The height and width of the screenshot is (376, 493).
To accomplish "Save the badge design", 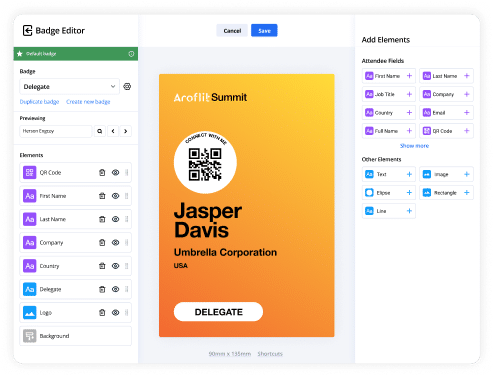I will tap(264, 30).
